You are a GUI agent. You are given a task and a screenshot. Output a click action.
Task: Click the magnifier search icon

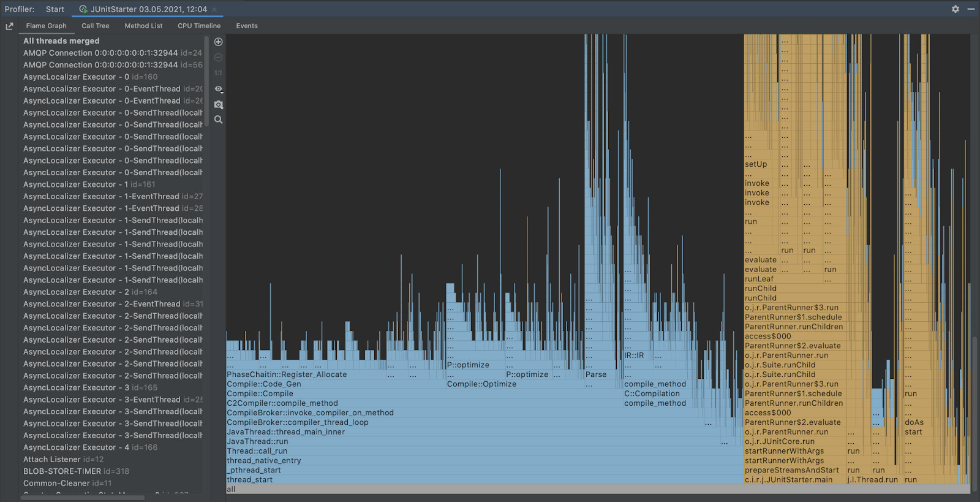pos(218,120)
